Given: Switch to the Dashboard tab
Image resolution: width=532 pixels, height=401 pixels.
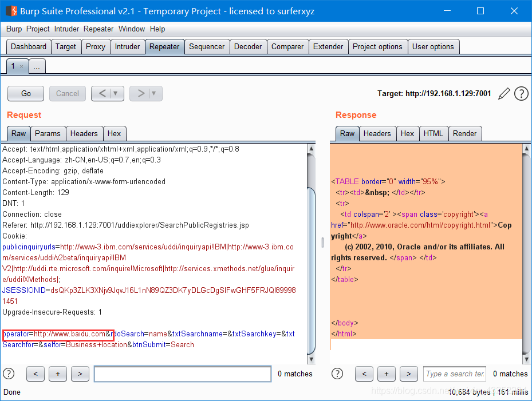Looking at the screenshot, I should pos(29,46).
